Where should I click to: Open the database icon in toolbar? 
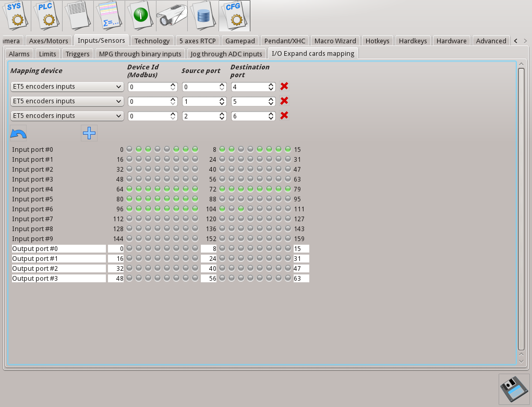coord(203,16)
